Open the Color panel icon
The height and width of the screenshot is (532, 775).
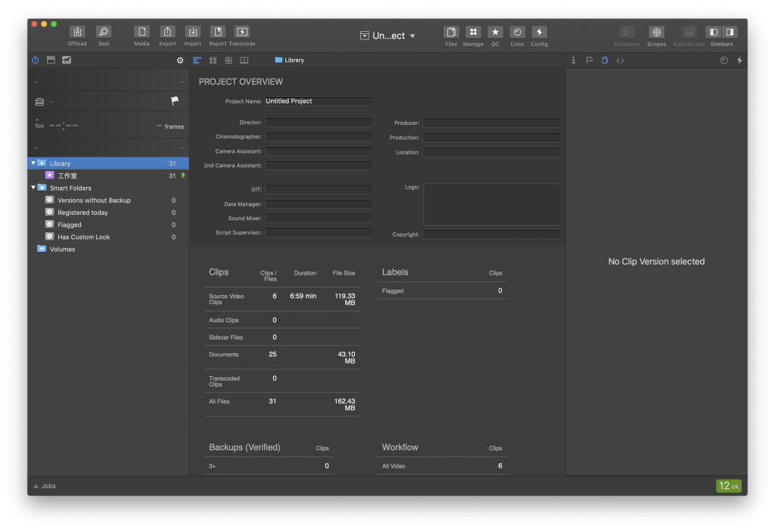(x=517, y=32)
